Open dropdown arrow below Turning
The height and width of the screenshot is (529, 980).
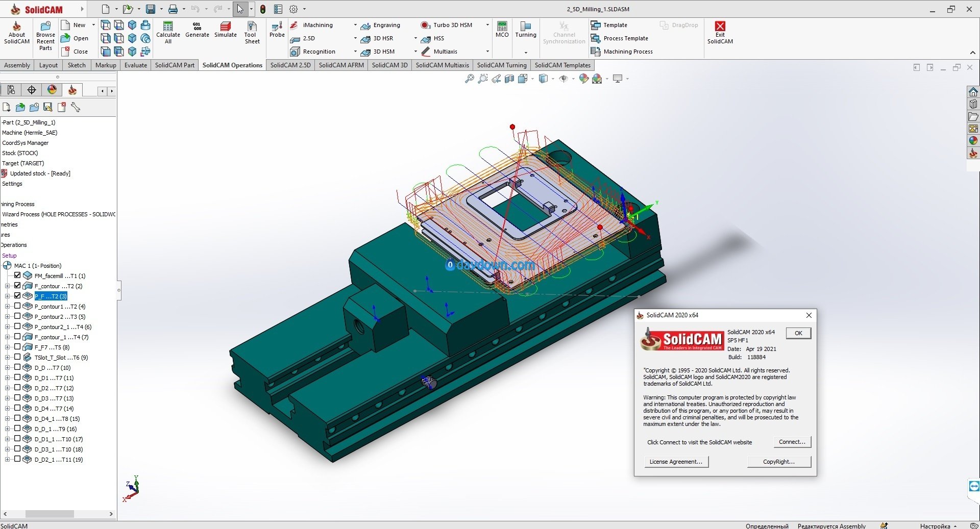526,53
